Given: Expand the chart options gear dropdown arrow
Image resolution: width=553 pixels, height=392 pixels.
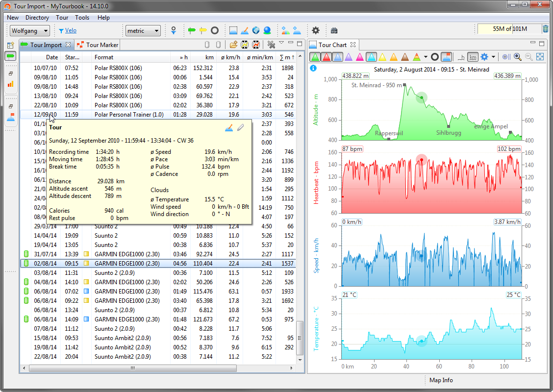Looking at the screenshot, I should coord(493,57).
